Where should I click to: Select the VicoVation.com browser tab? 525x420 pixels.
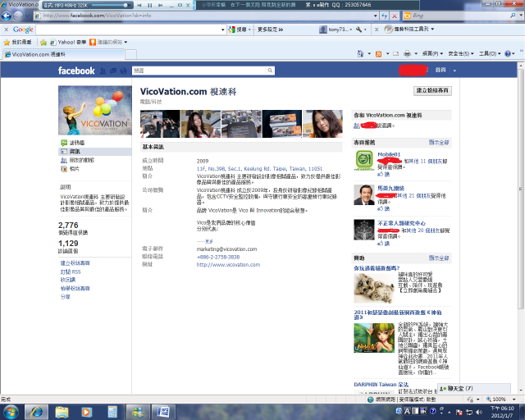tap(63, 54)
